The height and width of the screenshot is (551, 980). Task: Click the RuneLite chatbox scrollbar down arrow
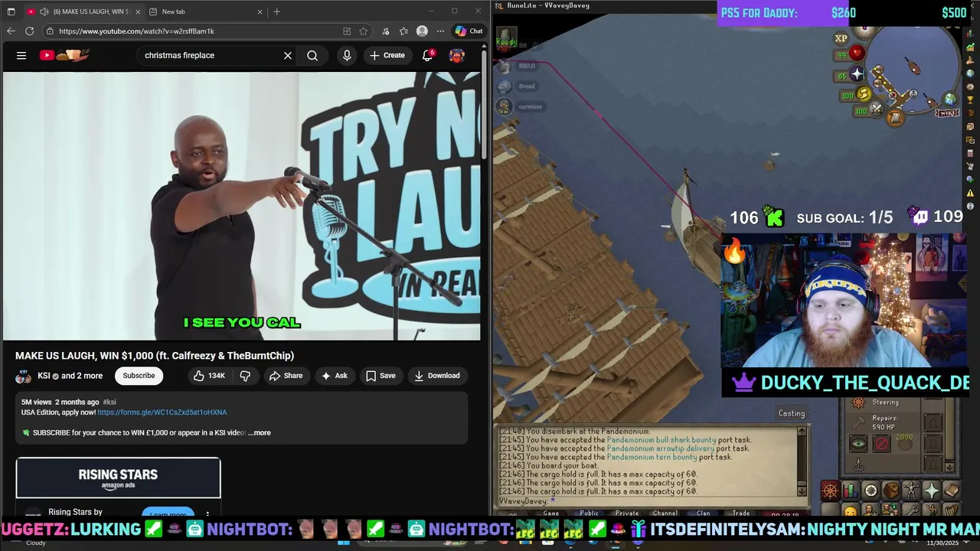[x=802, y=491]
